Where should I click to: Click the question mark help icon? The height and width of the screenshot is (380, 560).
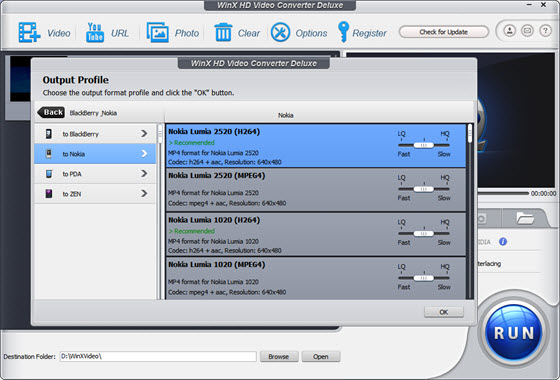pyautogui.click(x=545, y=31)
